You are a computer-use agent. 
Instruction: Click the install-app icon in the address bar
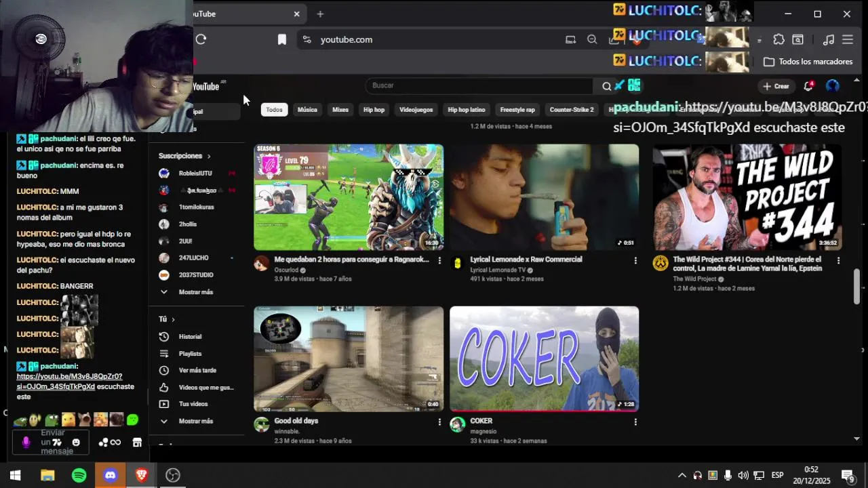point(571,39)
